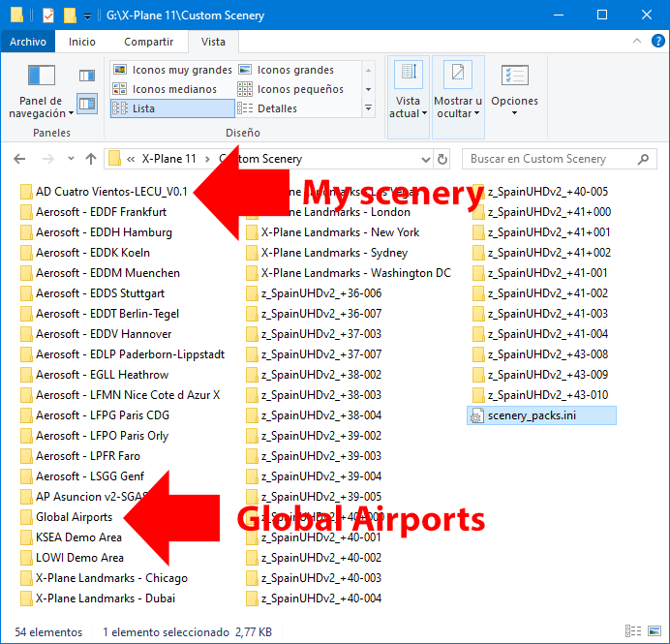Select the z_SpainUHDv2_+43-010 folder
This screenshot has width=670, height=644.
point(540,395)
